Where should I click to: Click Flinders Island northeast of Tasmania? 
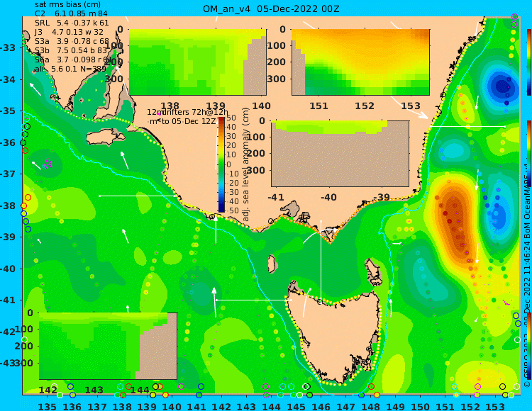click(375, 271)
